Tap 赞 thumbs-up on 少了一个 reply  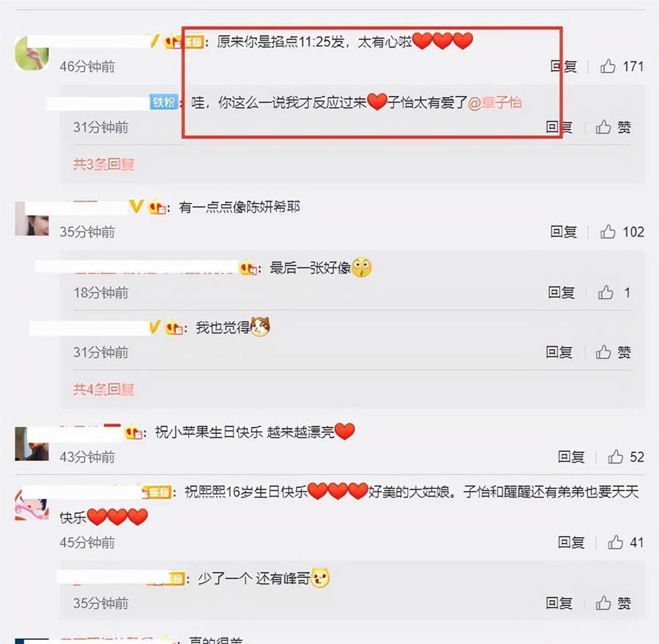point(613,603)
